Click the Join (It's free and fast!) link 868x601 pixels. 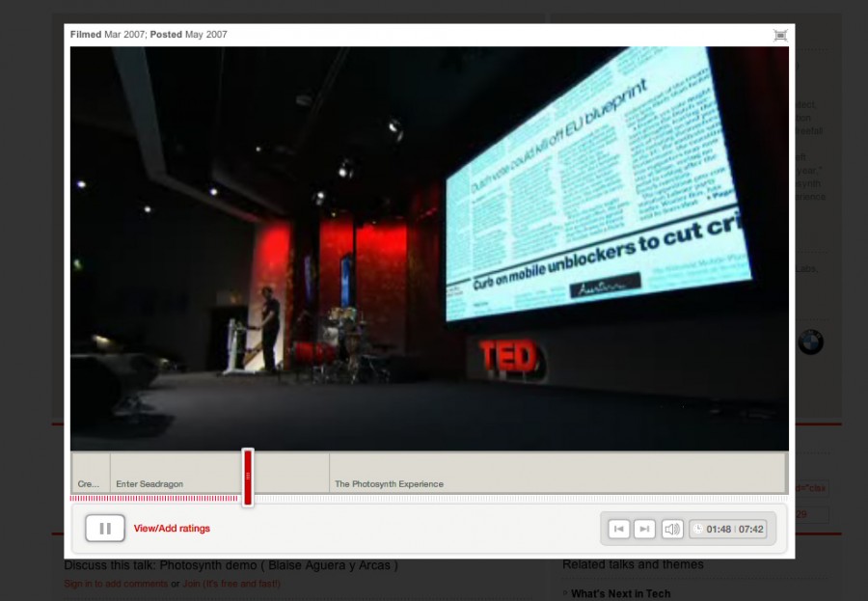point(231,584)
